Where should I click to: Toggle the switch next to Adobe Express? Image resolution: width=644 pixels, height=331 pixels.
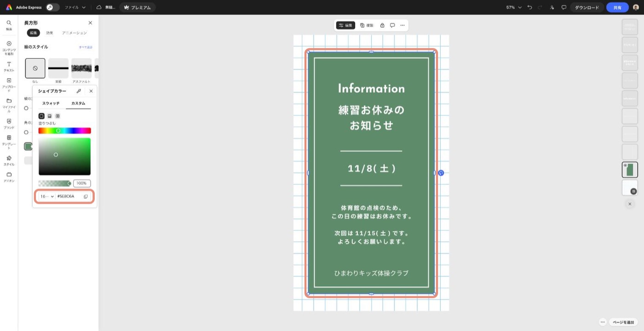tap(53, 7)
